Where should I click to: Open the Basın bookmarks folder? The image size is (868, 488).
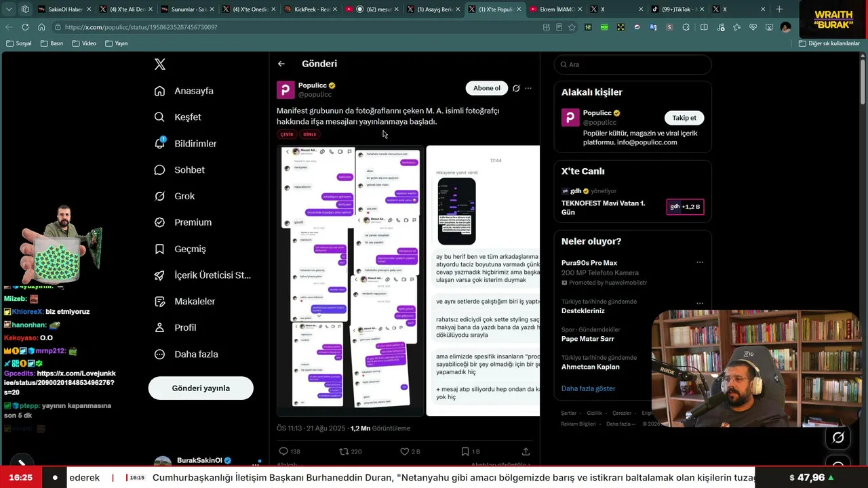(52, 43)
